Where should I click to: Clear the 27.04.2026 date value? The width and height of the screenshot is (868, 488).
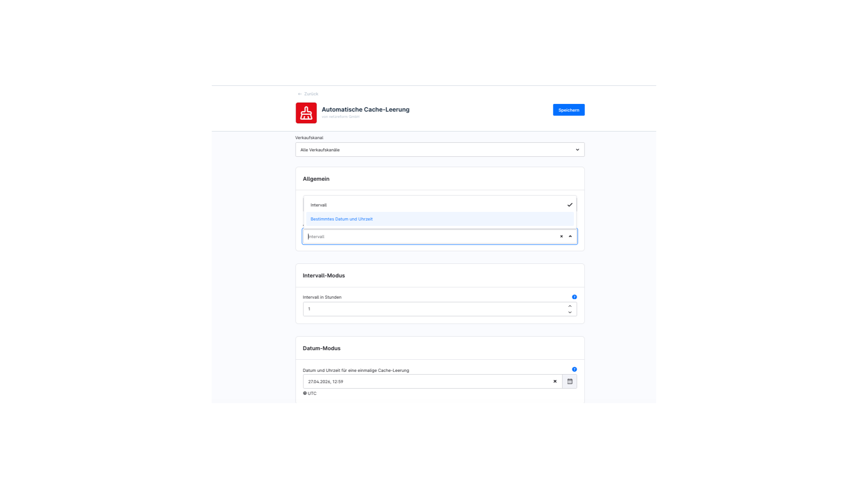(x=555, y=381)
